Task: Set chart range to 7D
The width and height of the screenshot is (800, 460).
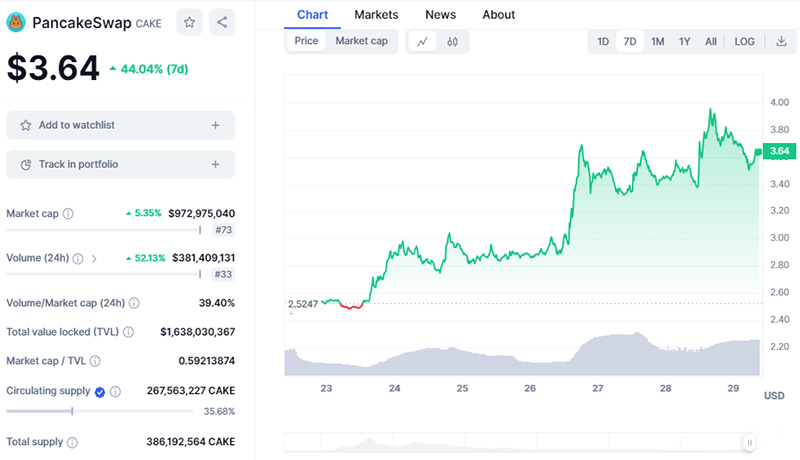Action: point(630,41)
